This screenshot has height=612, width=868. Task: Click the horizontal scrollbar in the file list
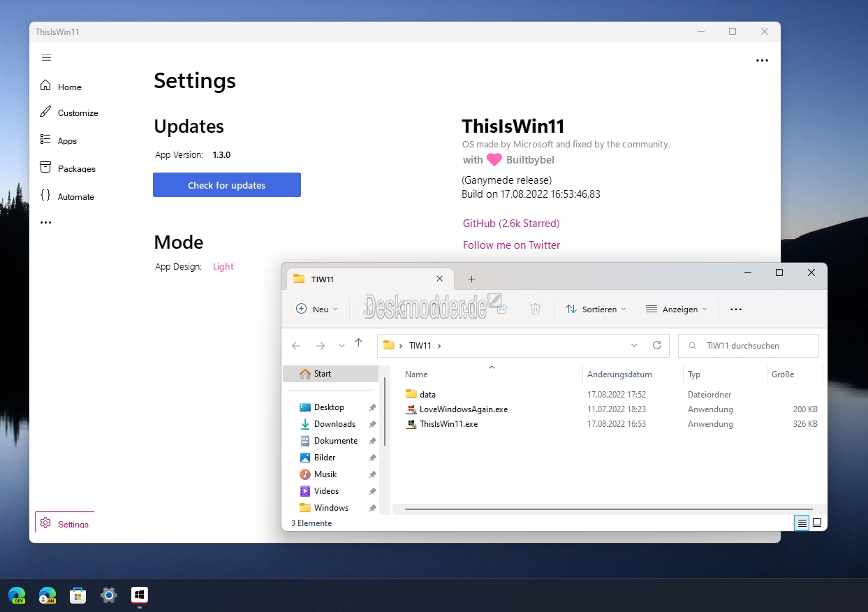click(x=609, y=509)
